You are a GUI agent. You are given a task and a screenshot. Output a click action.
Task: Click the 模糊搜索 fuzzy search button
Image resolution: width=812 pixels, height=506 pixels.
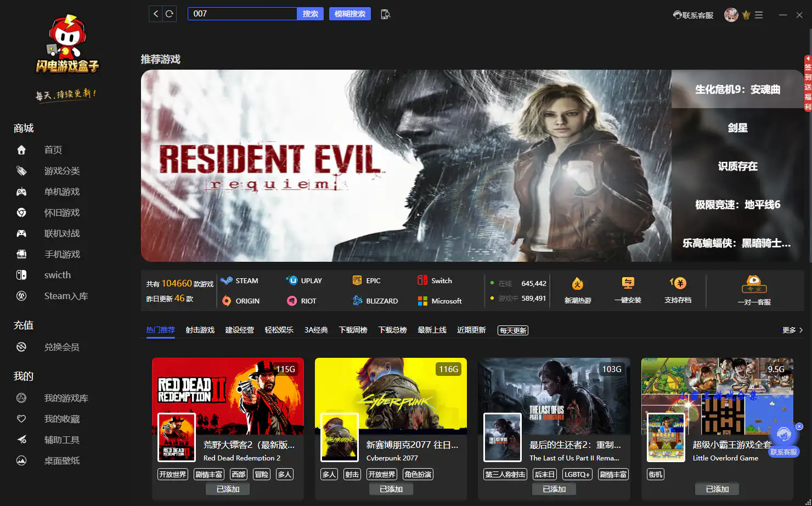pyautogui.click(x=350, y=14)
